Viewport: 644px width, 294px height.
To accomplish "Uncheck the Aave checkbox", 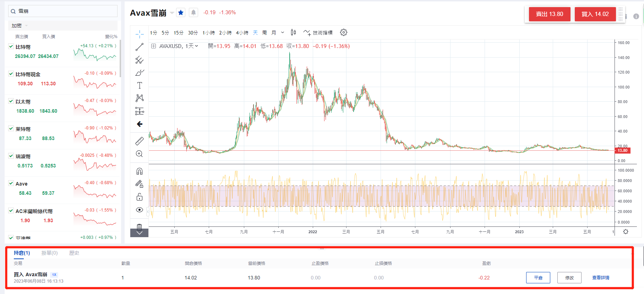I will pyautogui.click(x=11, y=183).
